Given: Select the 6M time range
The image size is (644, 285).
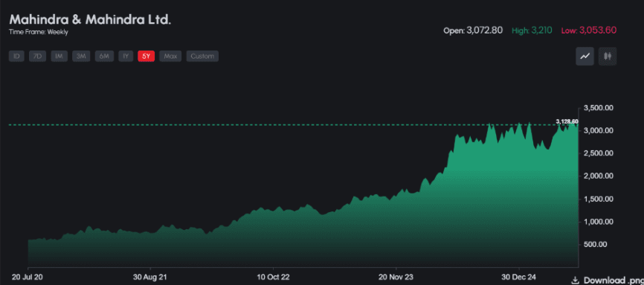Looking at the screenshot, I should coord(104,57).
